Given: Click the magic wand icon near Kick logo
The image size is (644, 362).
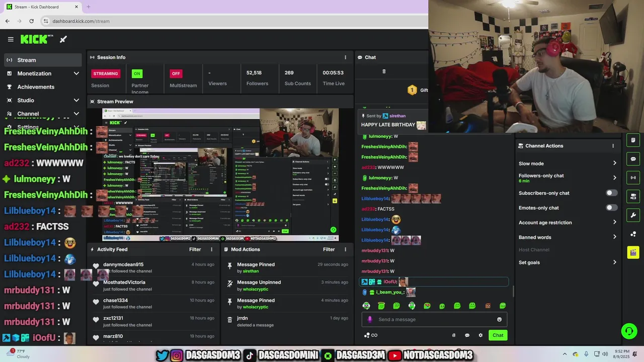Looking at the screenshot, I should pyautogui.click(x=63, y=39).
